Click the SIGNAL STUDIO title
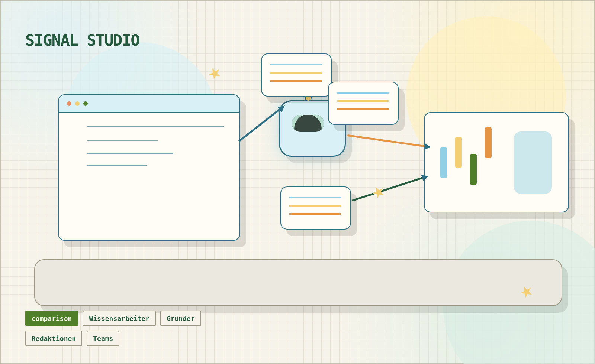The height and width of the screenshot is (364, 595). click(x=83, y=40)
